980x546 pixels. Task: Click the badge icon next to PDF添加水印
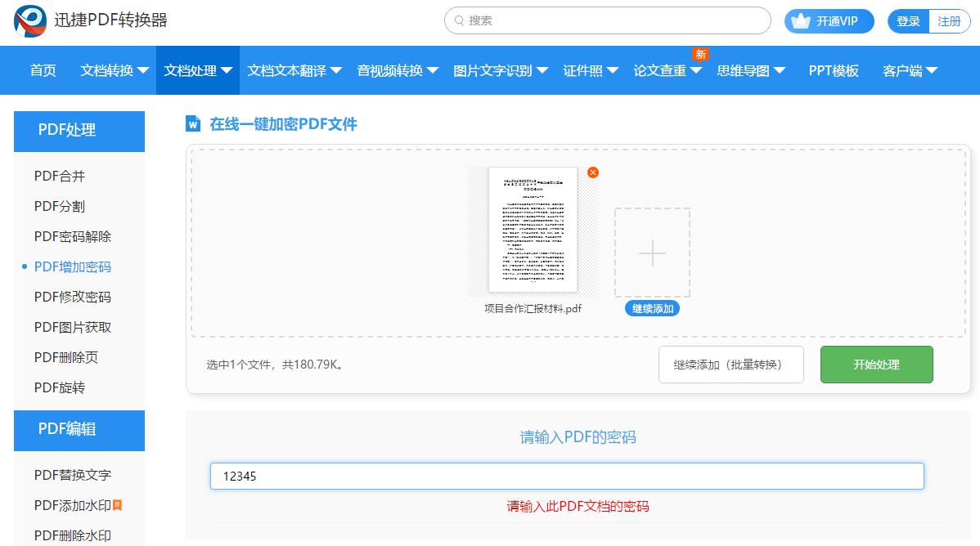[x=116, y=505]
